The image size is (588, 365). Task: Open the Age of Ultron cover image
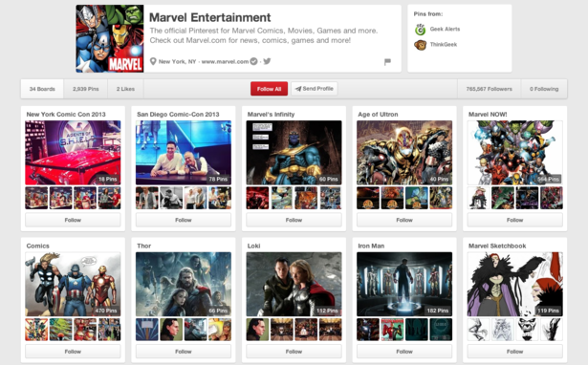tap(404, 153)
